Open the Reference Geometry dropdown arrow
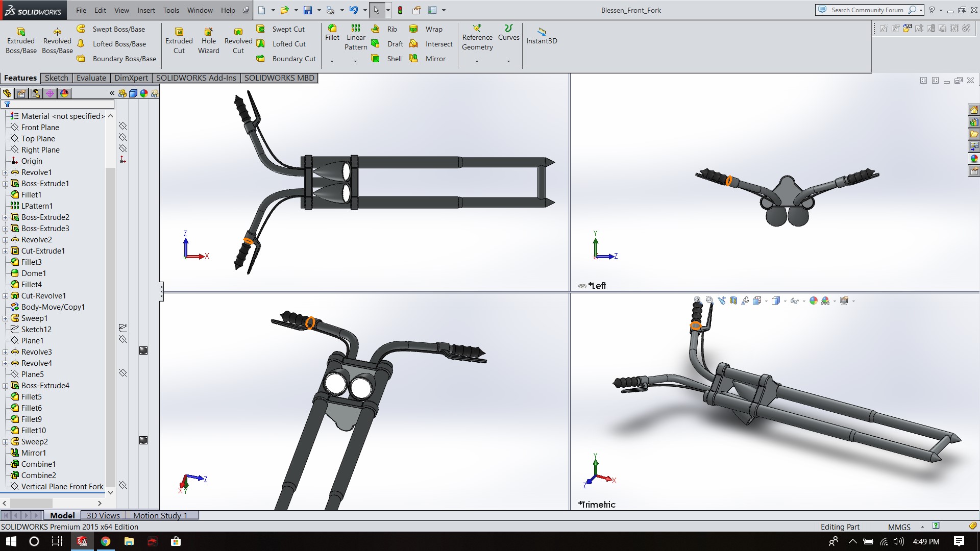Viewport: 980px width, 551px height. click(x=477, y=61)
